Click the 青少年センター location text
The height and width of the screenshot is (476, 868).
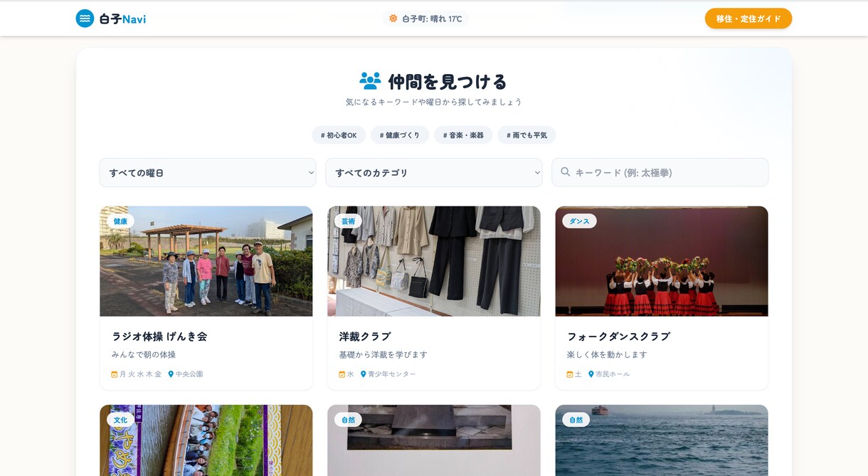(392, 374)
